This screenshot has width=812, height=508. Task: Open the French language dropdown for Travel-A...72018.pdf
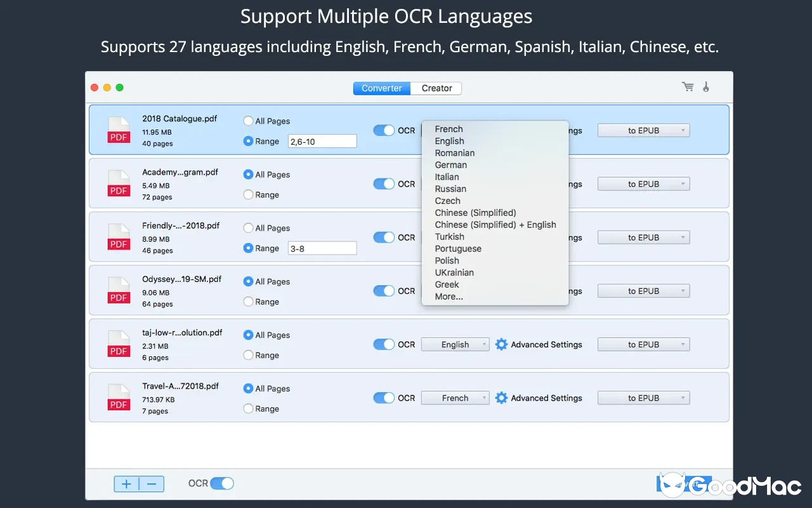click(455, 398)
